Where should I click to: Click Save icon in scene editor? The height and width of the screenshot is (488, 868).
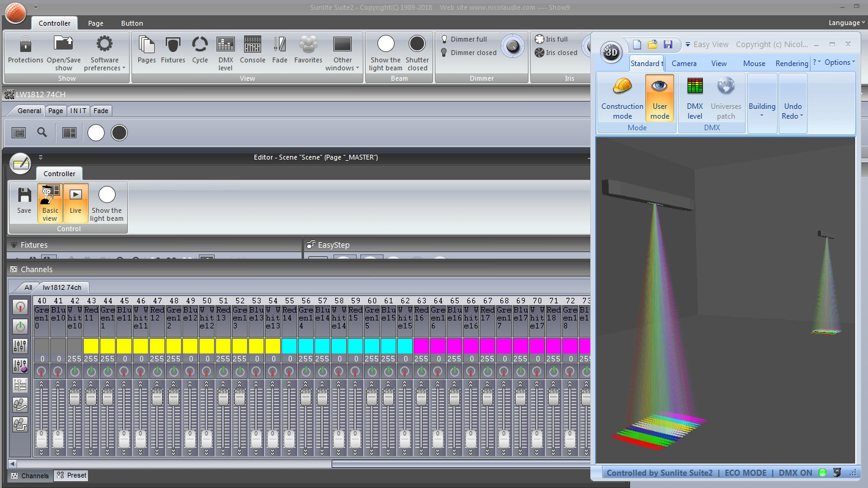click(x=24, y=201)
